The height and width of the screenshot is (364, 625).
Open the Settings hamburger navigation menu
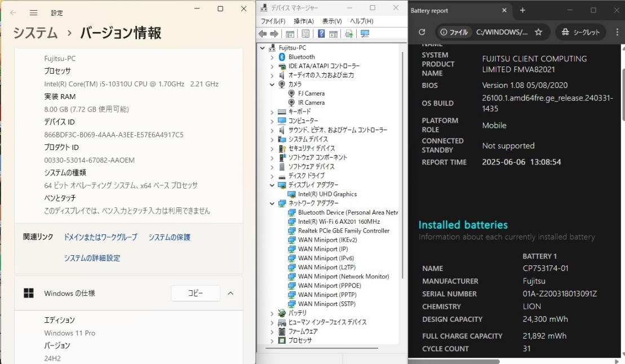click(x=33, y=13)
